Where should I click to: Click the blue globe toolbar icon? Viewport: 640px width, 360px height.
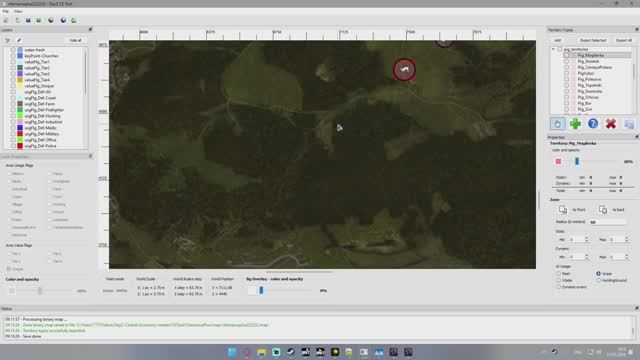[63, 20]
